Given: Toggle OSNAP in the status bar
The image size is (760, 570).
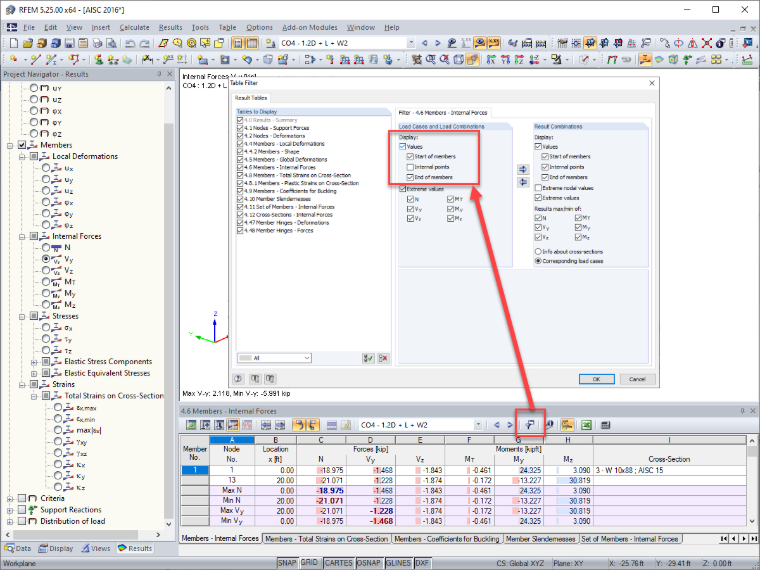Looking at the screenshot, I should pos(369,563).
